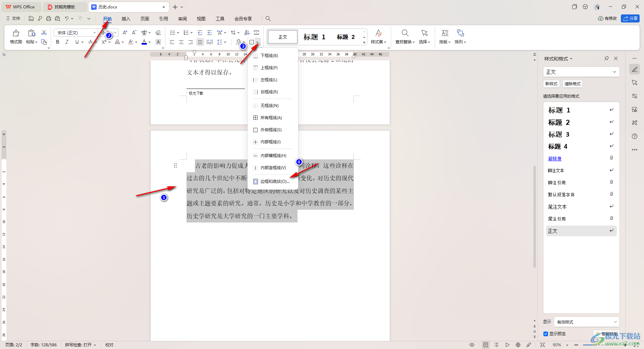Click the highlight color pen swatch
Viewport: 644px width, 349px height.
[131, 42]
